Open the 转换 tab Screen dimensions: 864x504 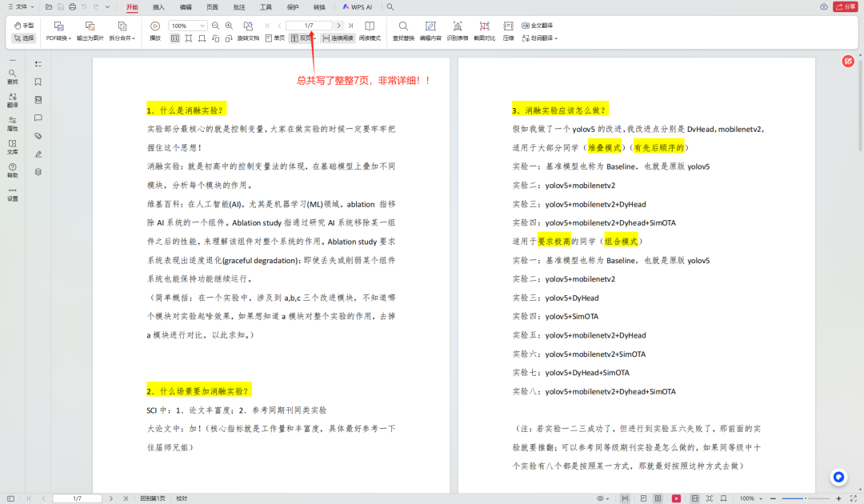319,7
